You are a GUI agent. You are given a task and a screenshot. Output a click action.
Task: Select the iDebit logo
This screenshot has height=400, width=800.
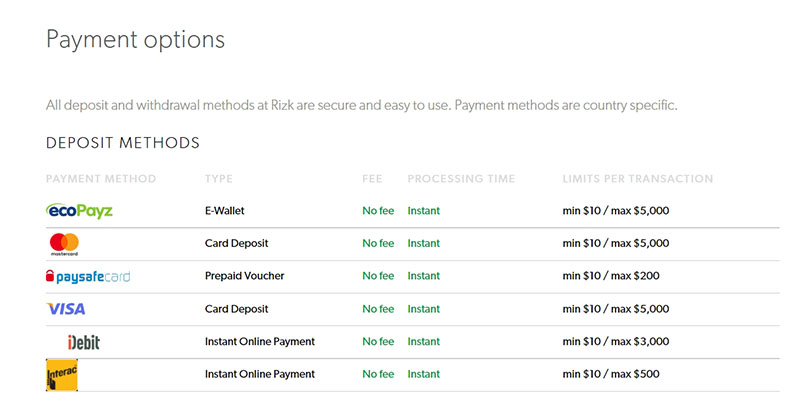(84, 342)
